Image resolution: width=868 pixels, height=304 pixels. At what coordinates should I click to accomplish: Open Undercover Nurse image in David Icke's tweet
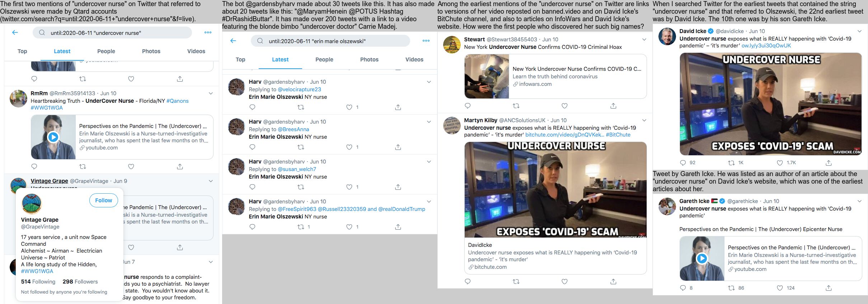pos(771,104)
